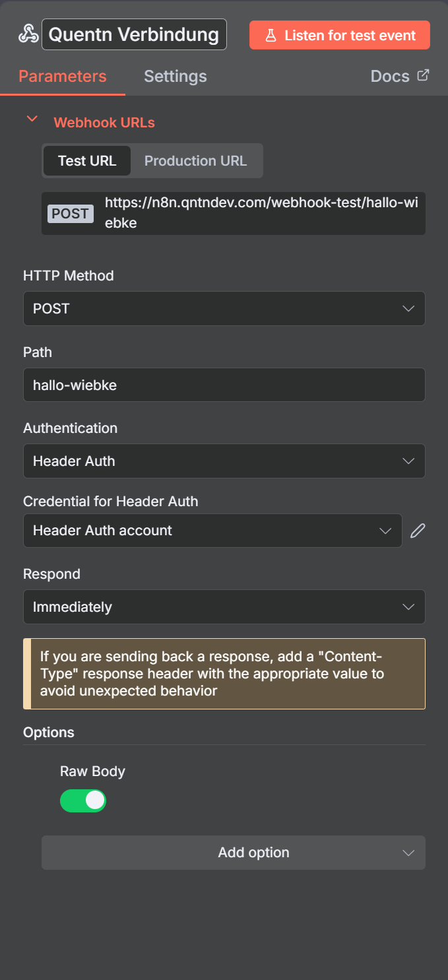
Task: Click the external link icon beside Docs
Action: click(x=423, y=75)
